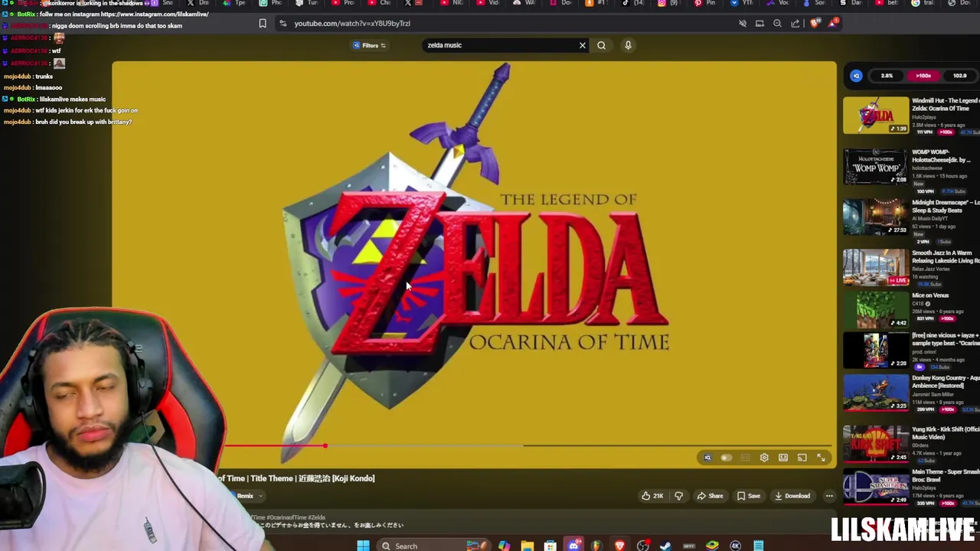
Task: Open the Super Smash Bros Brawl thumbnail
Action: click(x=876, y=487)
